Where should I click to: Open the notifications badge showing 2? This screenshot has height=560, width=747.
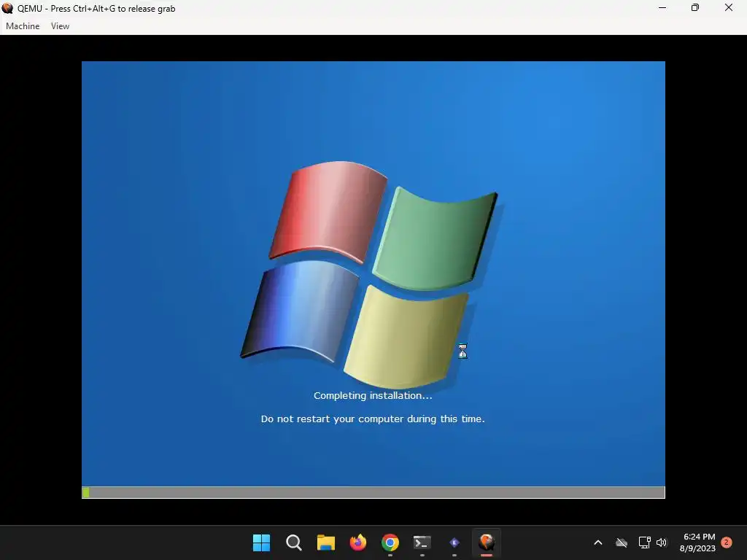(727, 542)
